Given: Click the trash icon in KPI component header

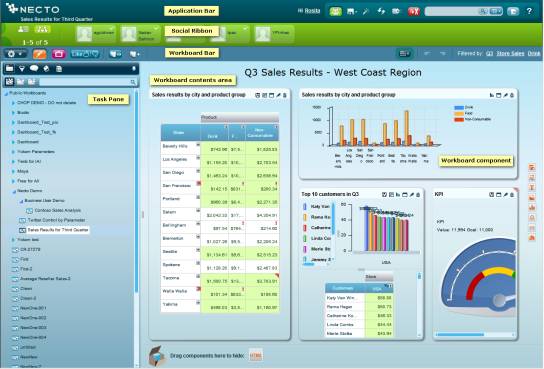Looking at the screenshot, I should point(512,195).
